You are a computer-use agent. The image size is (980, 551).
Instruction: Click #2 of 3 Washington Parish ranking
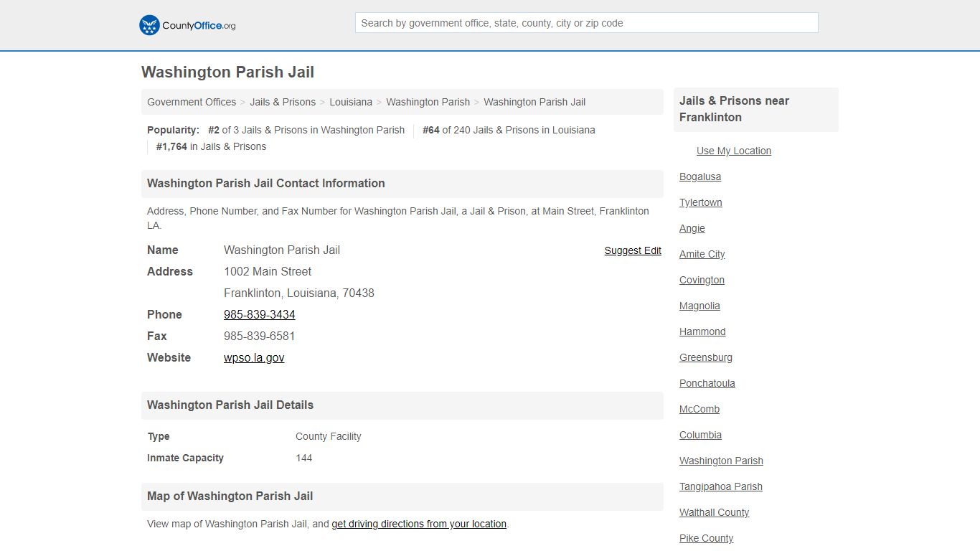coord(306,130)
